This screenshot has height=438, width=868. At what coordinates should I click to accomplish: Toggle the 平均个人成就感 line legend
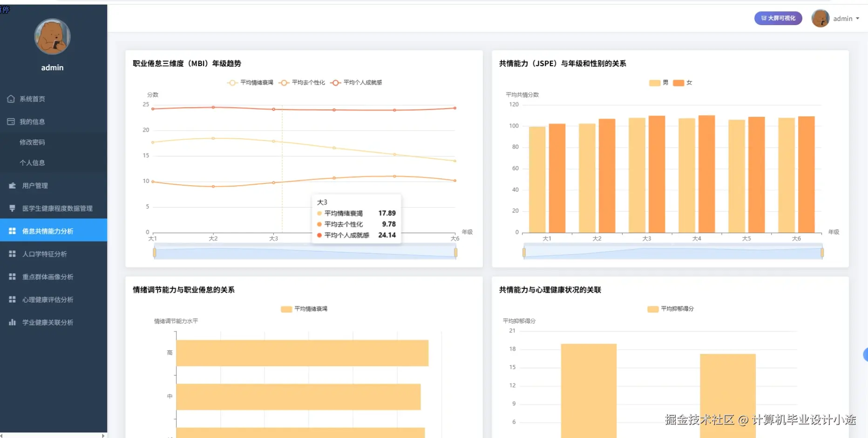click(356, 82)
